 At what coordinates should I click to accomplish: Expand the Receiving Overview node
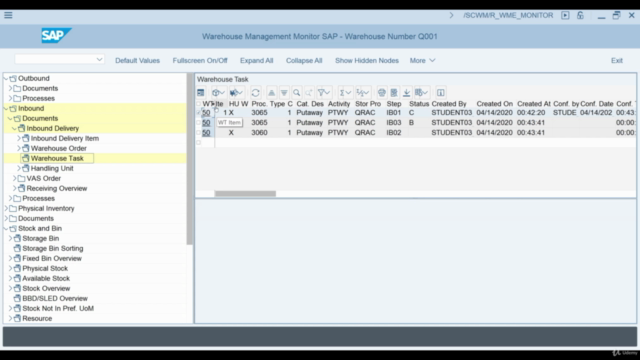15,188
